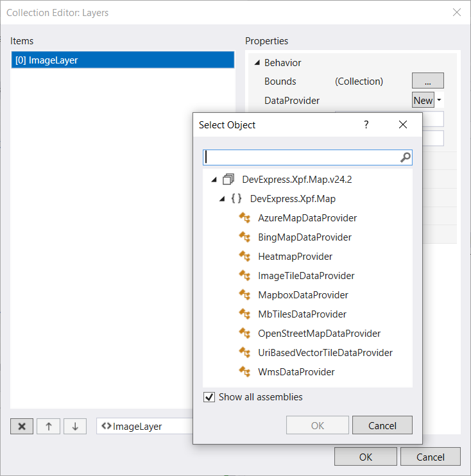Click the Select Object help question mark

tap(366, 124)
